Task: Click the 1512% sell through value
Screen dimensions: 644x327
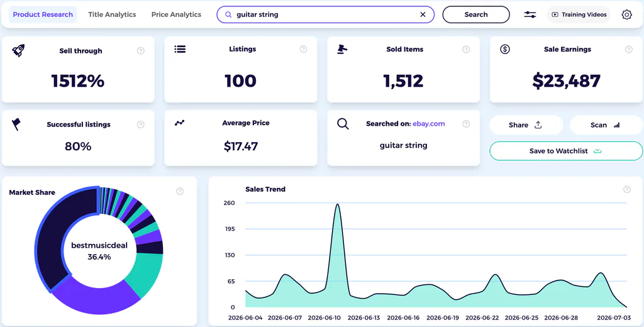Action: 77,81
